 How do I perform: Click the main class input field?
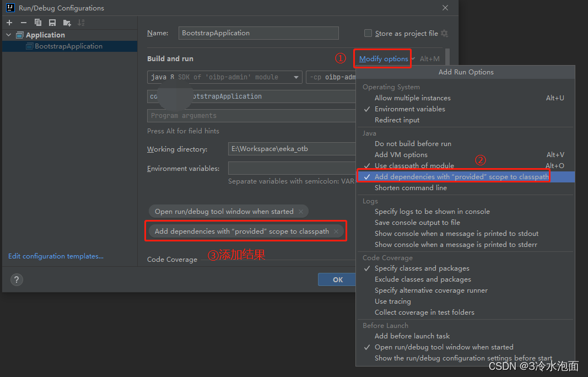click(251, 96)
